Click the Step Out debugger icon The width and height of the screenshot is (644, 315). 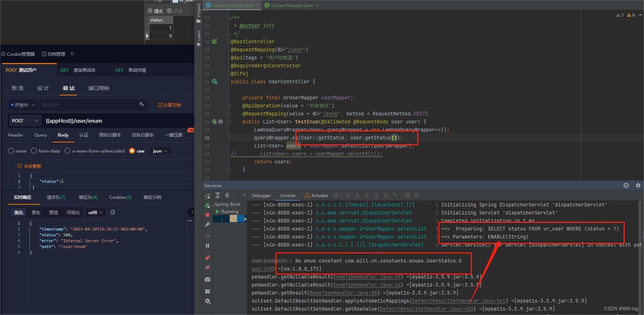point(376,195)
